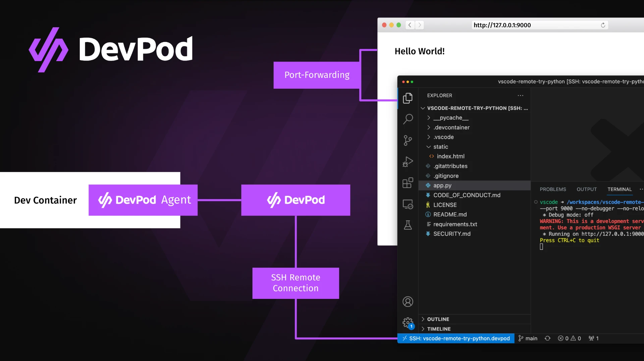Click the forwarded ports indicator showing 1
The image size is (644, 361).
(593, 338)
